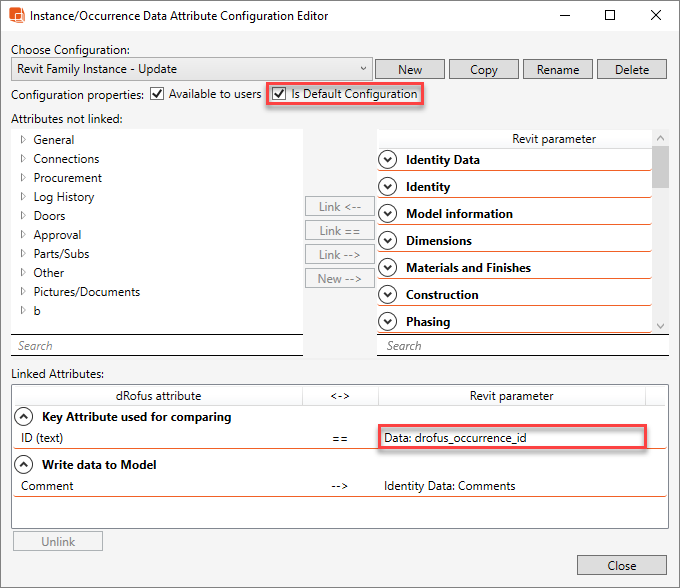The width and height of the screenshot is (680, 588).
Task: Select the Pictures/Documents tree item
Action: (x=86, y=292)
